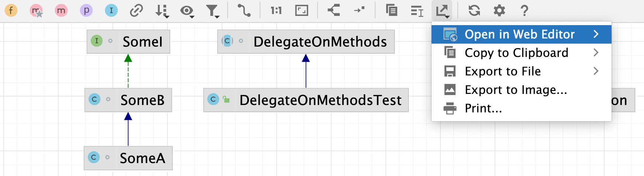
Task: Select Open in Web Editor menu item
Action: pos(519,34)
